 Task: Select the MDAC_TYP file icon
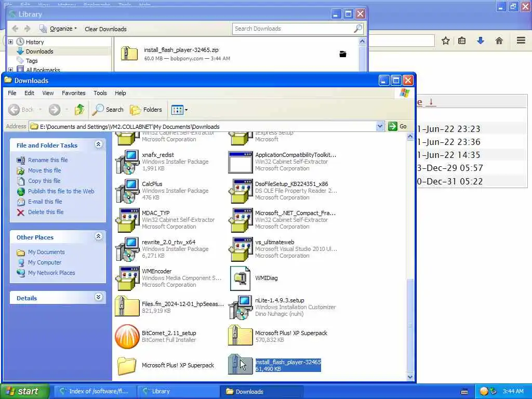pos(127,220)
